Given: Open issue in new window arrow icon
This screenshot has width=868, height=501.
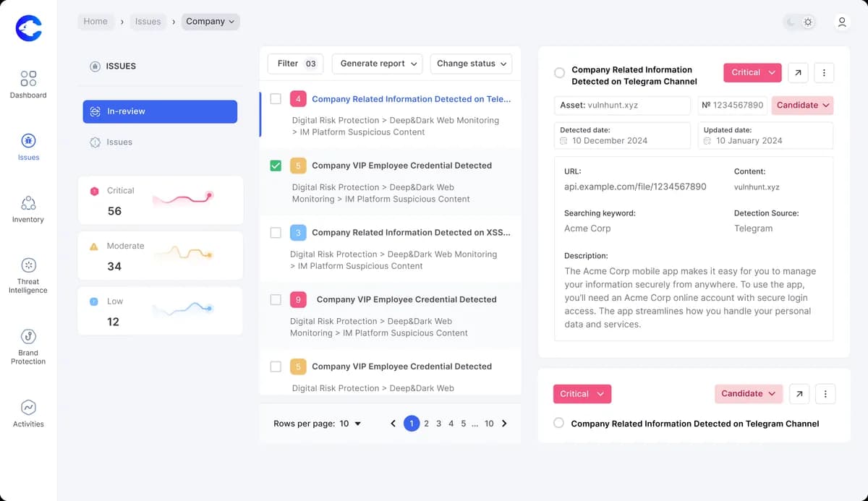Looking at the screenshot, I should pos(798,72).
